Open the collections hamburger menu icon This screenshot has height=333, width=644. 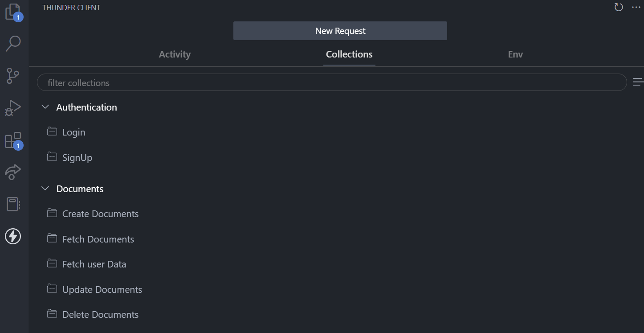pos(638,82)
